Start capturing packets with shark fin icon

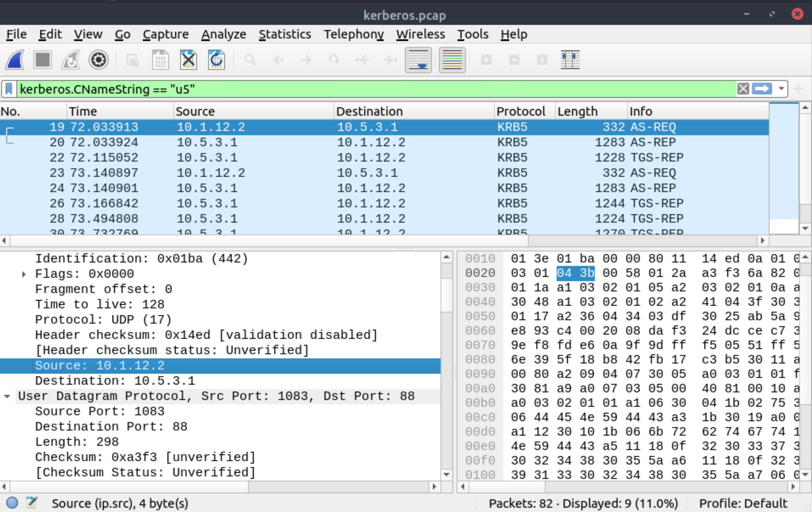[x=15, y=60]
